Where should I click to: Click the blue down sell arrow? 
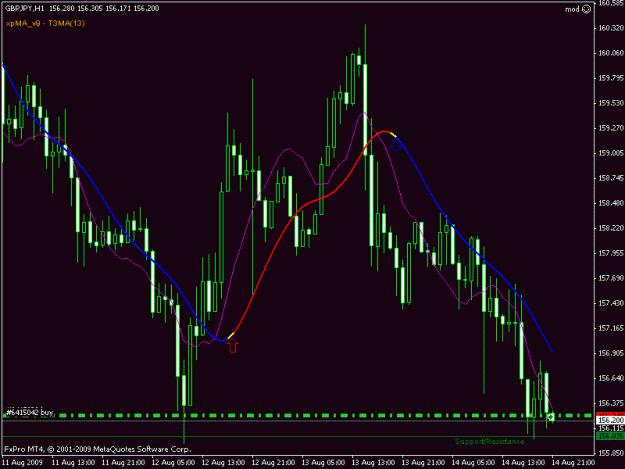[396, 145]
